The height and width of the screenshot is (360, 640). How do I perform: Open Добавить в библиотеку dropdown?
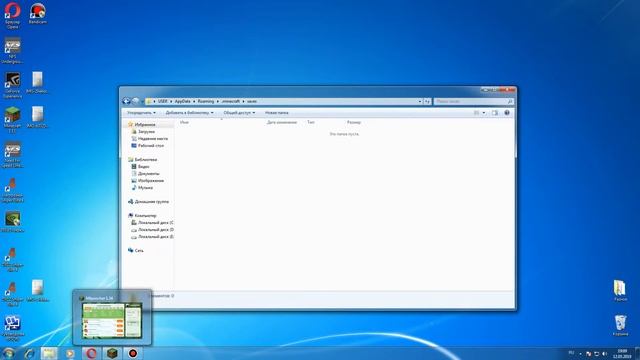(189, 113)
